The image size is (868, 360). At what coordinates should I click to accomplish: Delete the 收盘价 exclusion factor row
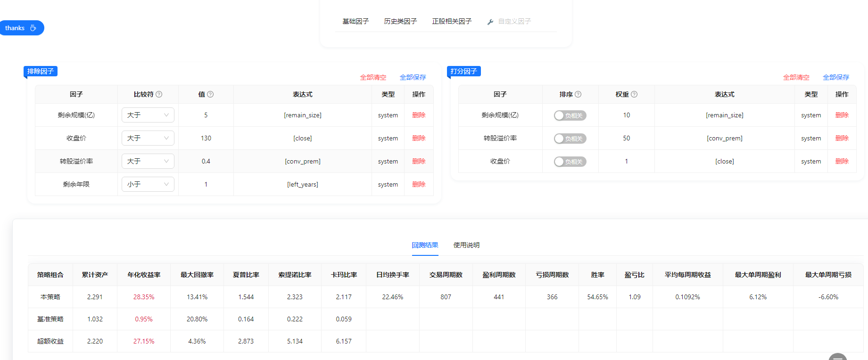419,138
